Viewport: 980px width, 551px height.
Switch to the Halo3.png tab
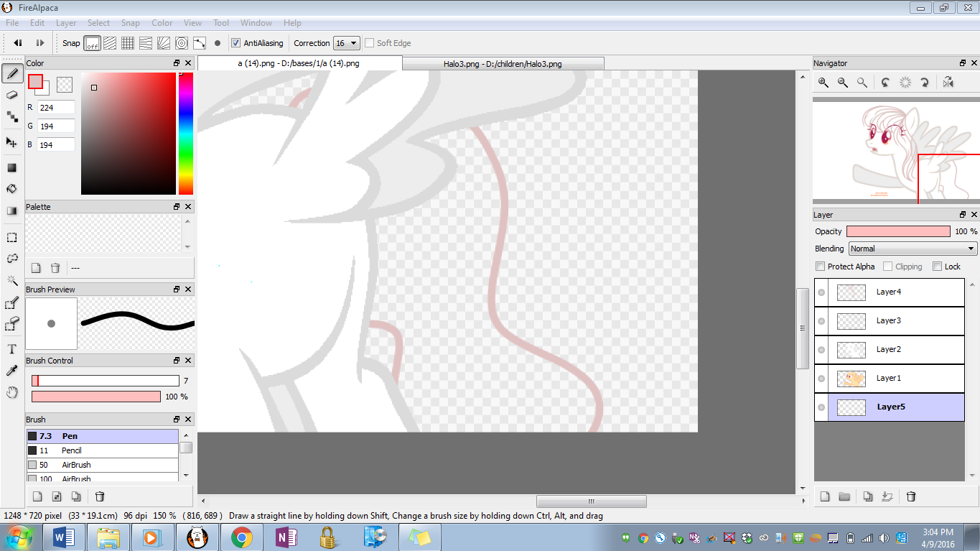pos(503,64)
